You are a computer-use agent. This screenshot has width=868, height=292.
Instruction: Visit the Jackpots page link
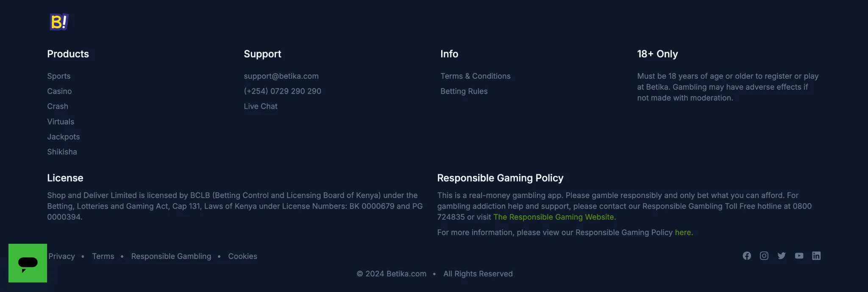point(64,137)
